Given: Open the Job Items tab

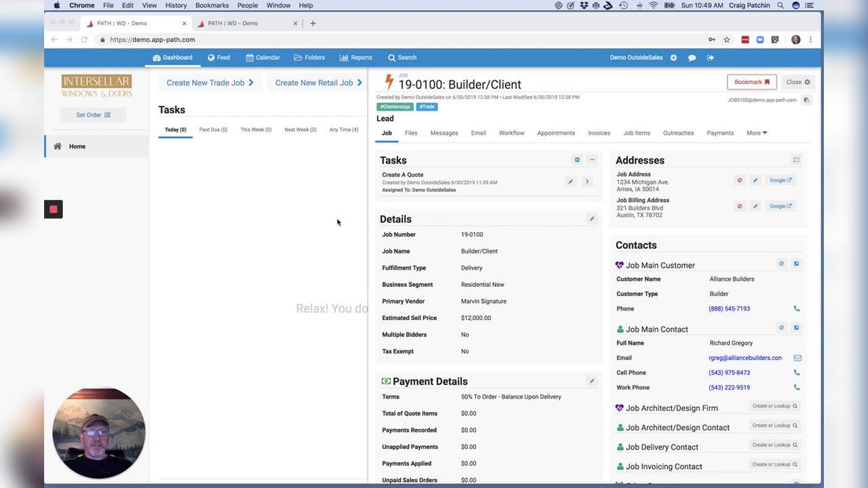Looking at the screenshot, I should pyautogui.click(x=637, y=133).
